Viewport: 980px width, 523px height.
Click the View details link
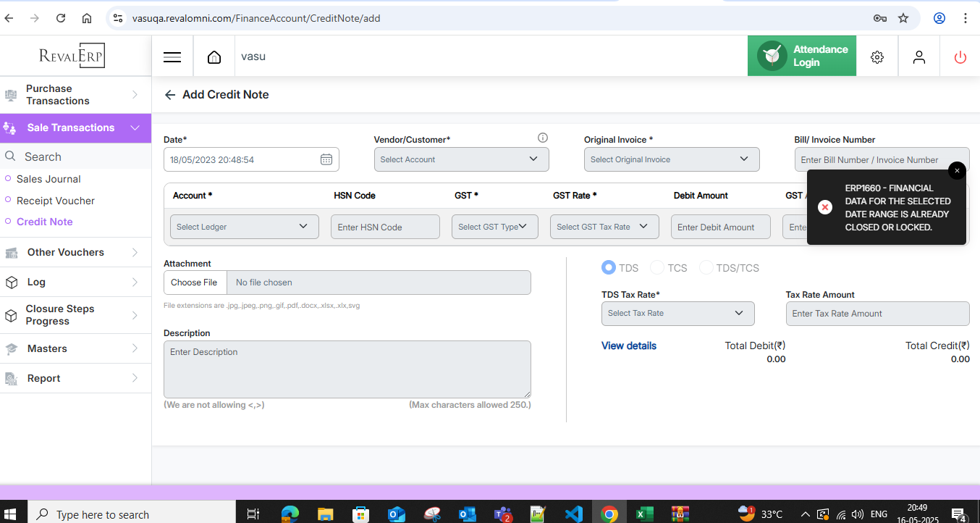click(x=628, y=346)
